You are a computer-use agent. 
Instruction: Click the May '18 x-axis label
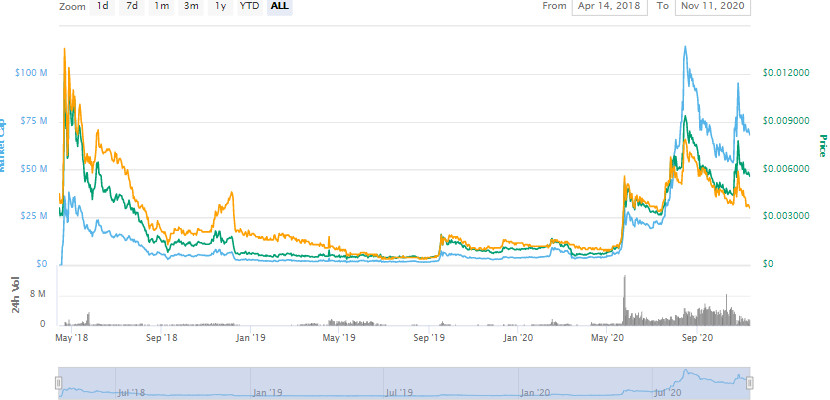pos(72,337)
